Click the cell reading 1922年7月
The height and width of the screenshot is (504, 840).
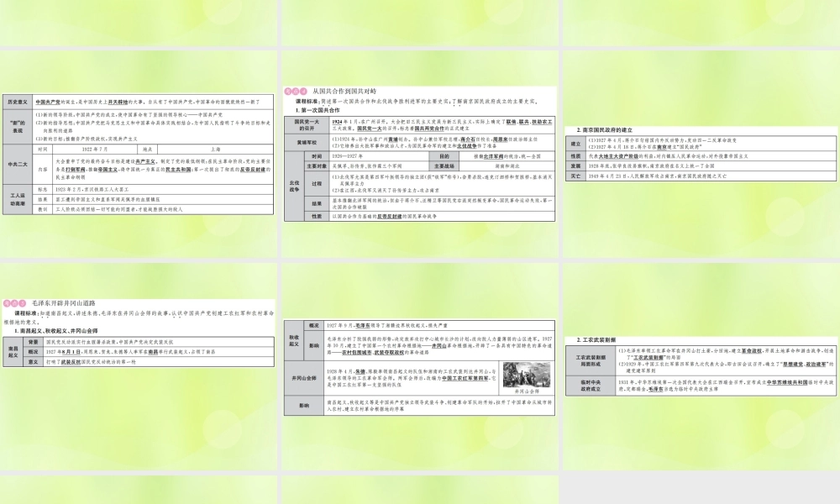click(x=95, y=150)
